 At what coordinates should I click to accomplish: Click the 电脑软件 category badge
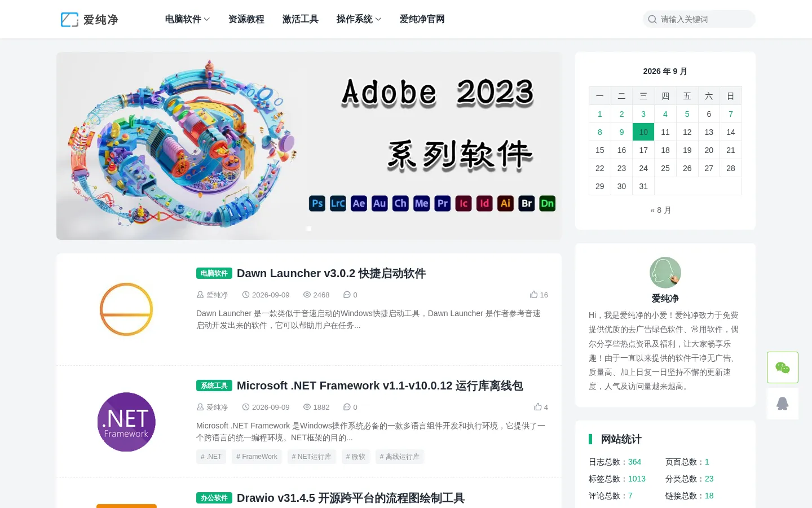[x=214, y=273]
